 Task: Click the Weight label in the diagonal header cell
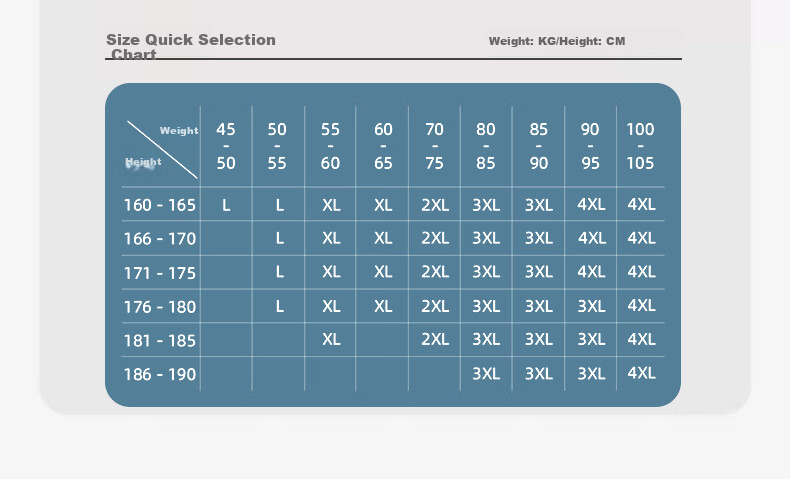pyautogui.click(x=179, y=131)
